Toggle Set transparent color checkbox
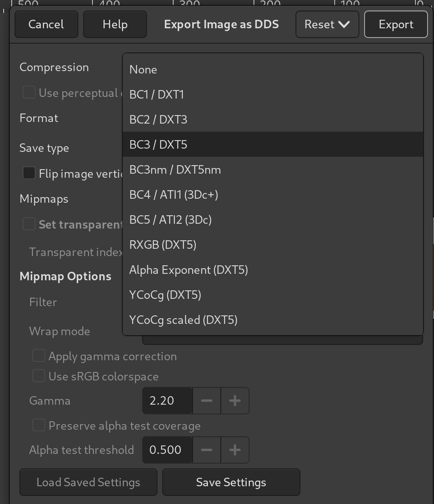This screenshot has width=434, height=504. [x=29, y=224]
